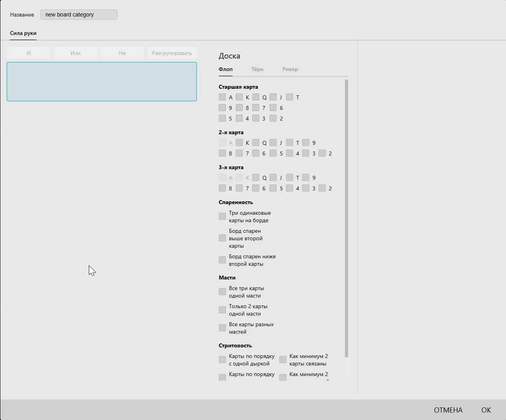Viewport: 506px width, 420px height.
Task: Select 'Все три карты одной масти' checkbox
Action: tap(222, 292)
